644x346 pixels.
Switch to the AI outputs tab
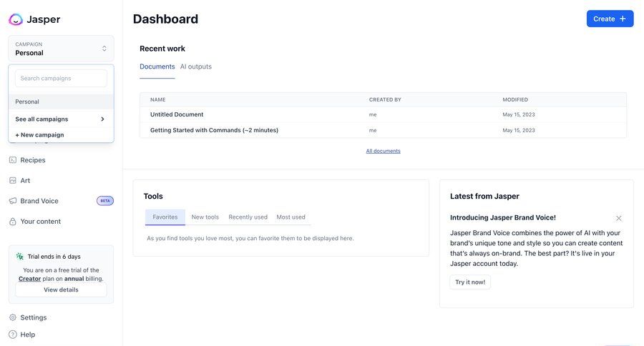click(196, 66)
